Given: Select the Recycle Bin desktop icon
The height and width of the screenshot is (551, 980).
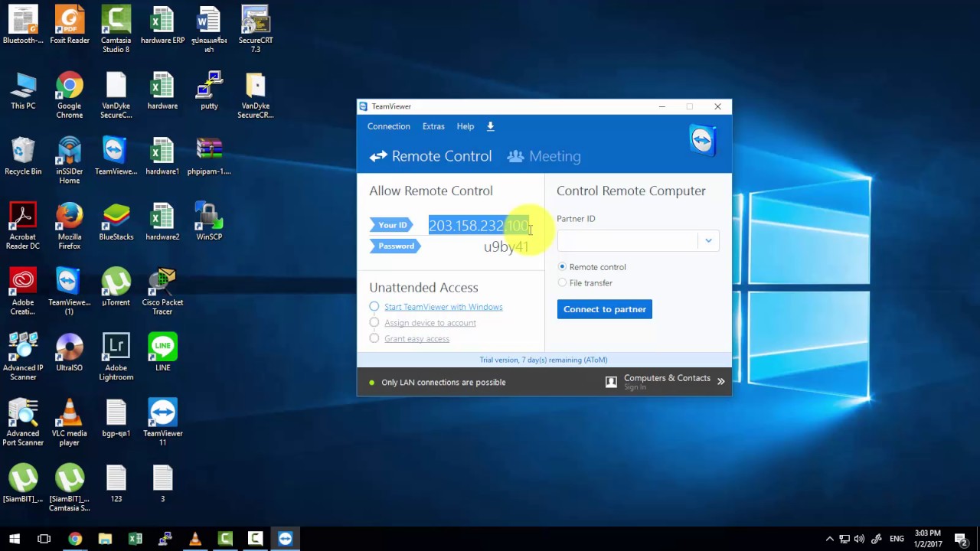Looking at the screenshot, I should click(23, 156).
